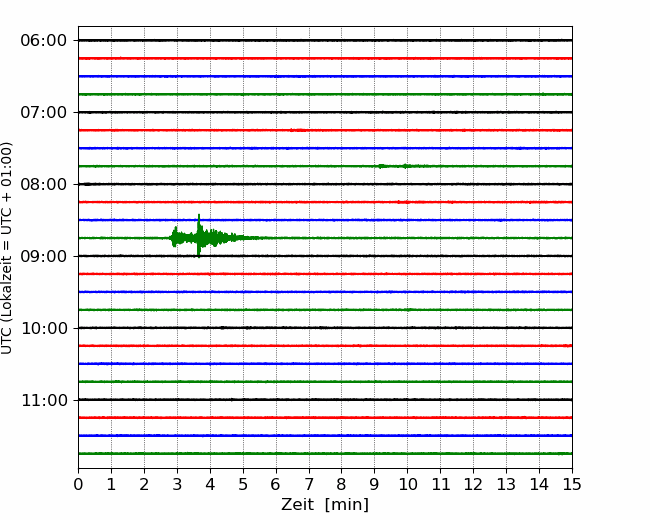Select the 08:00 time label
This screenshot has height=520, width=650.
(44, 185)
